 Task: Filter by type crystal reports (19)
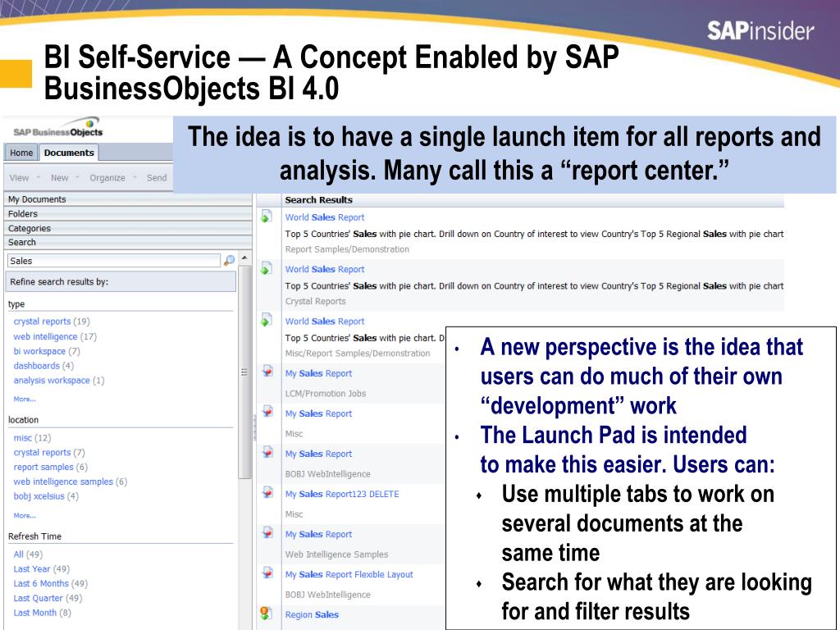[x=52, y=322]
